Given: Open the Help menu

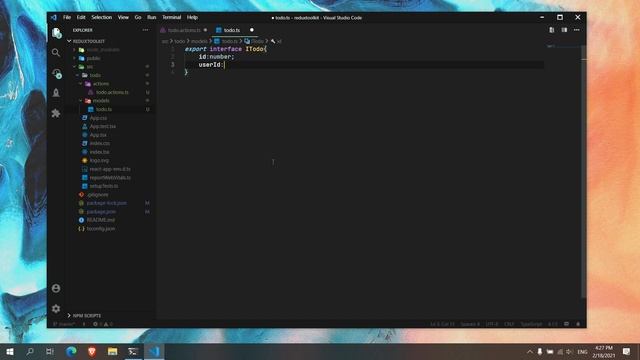Looking at the screenshot, I should coord(192,18).
